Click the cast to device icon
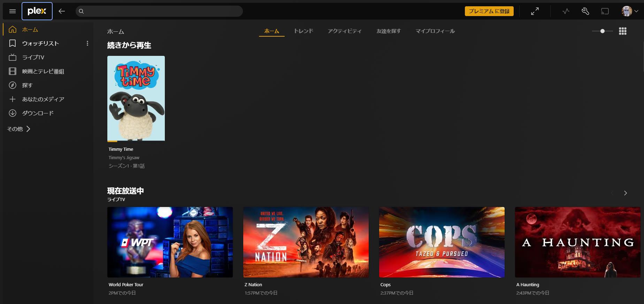Screen dimensions: 644x304 point(605,11)
